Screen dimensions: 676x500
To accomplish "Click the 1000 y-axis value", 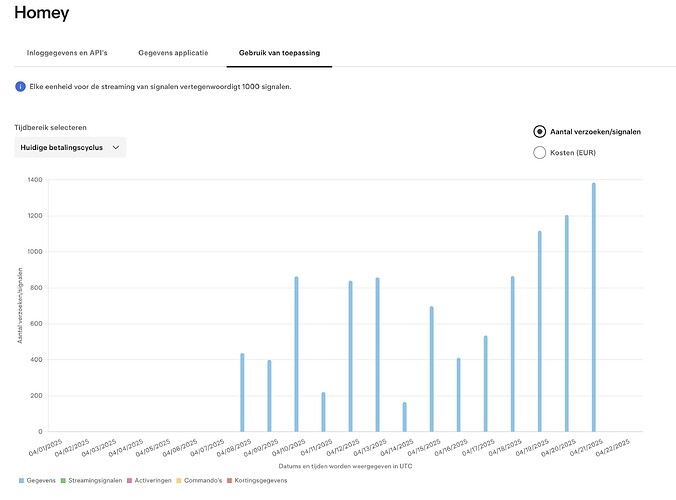I will 35,252.
